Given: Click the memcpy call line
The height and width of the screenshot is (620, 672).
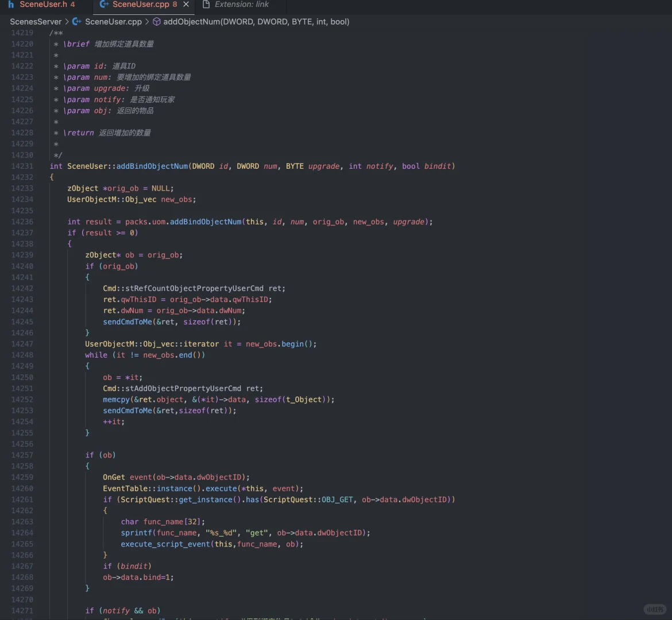Looking at the screenshot, I should click(x=219, y=400).
